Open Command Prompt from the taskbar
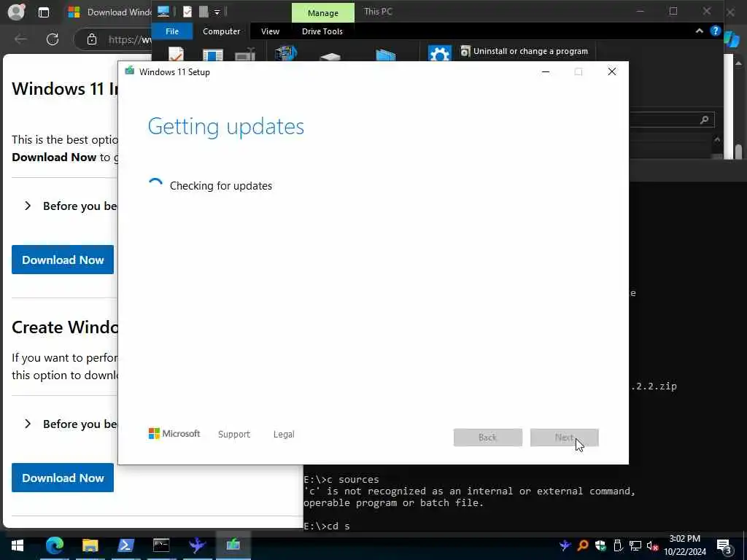747x560 pixels. point(161,545)
